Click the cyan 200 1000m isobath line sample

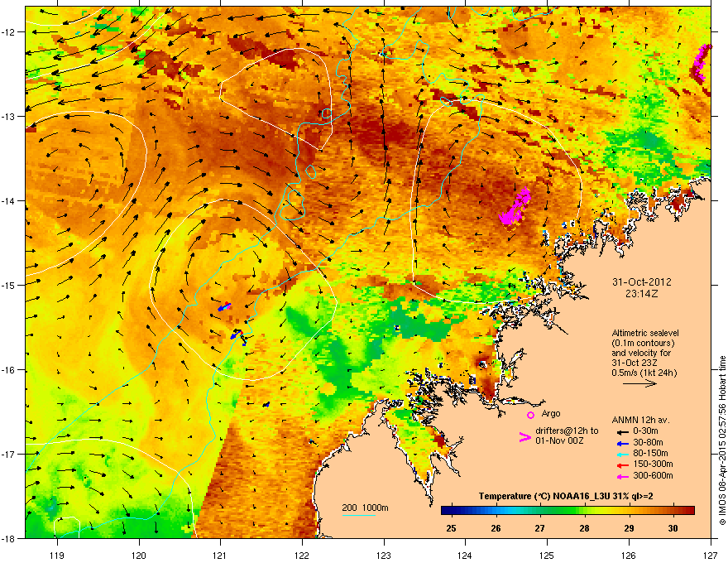pyautogui.click(x=359, y=516)
